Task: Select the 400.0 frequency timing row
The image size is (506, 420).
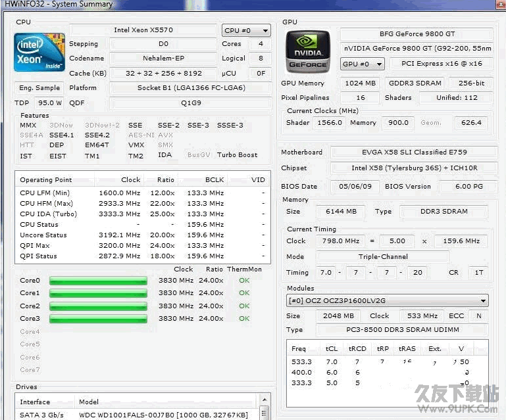Action: 388,372
